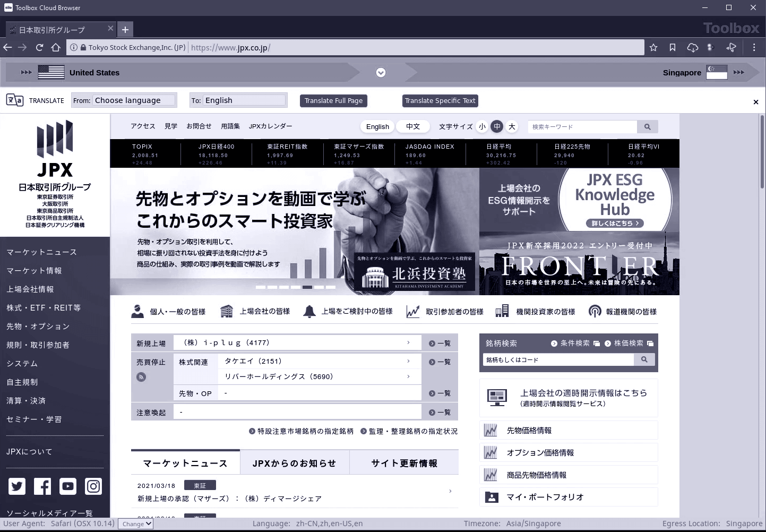Open the bookmarks ribbon icon

click(673, 47)
